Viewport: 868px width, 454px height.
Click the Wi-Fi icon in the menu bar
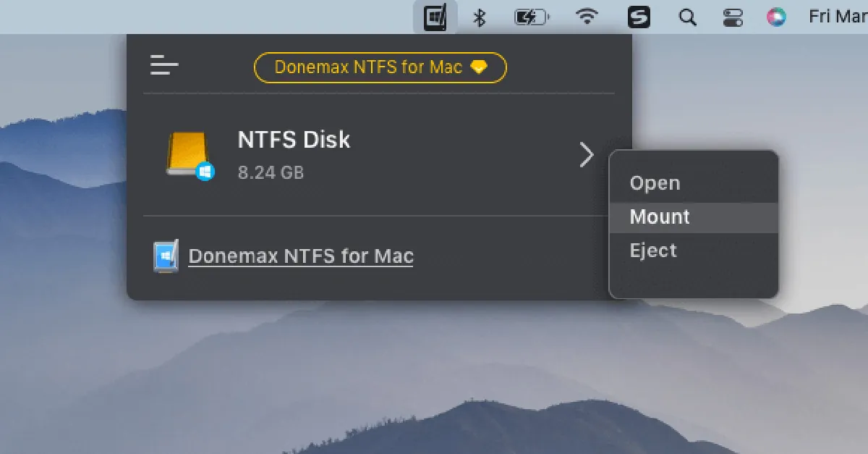point(587,16)
